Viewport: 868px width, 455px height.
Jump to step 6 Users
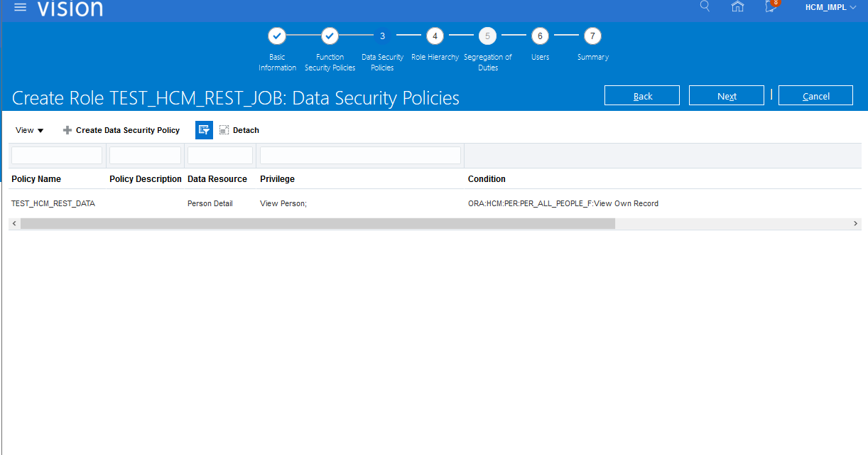click(x=540, y=36)
